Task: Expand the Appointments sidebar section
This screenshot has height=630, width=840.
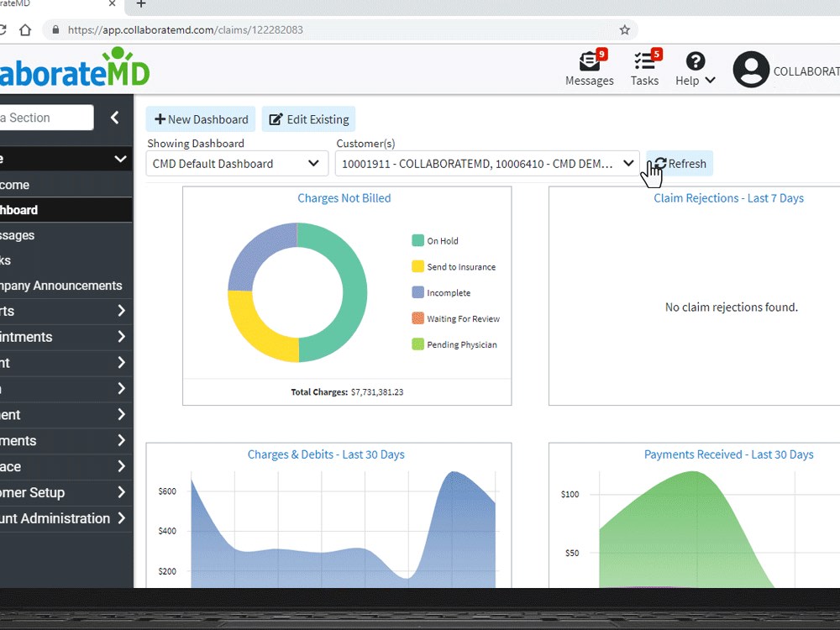Action: (x=122, y=337)
